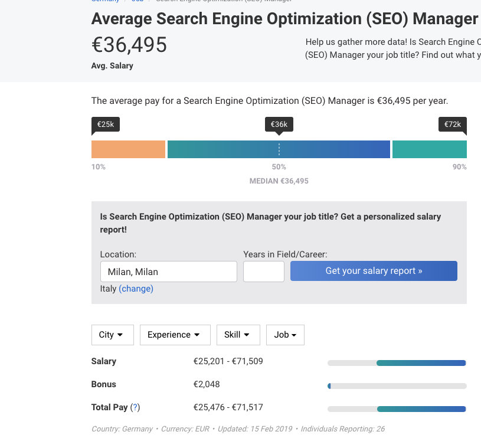Select the Salary row label

[104, 361]
